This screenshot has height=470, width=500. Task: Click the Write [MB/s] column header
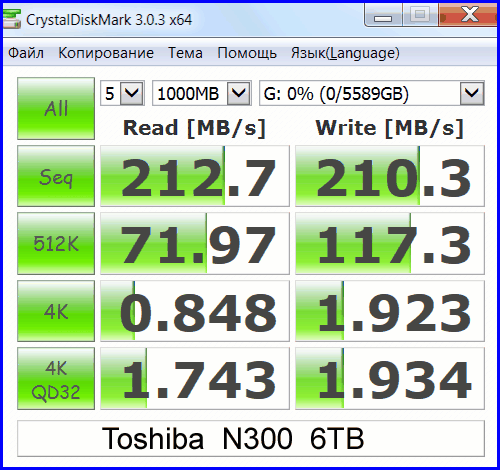coord(390,128)
